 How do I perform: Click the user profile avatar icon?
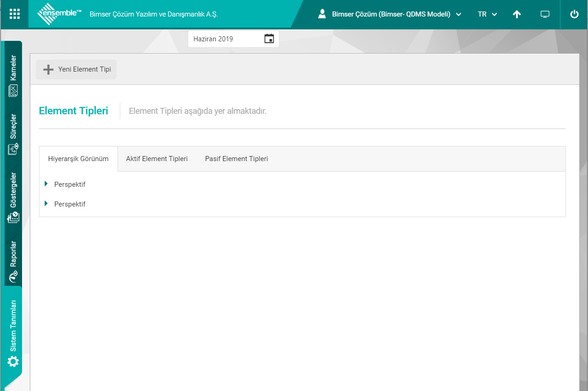point(322,14)
